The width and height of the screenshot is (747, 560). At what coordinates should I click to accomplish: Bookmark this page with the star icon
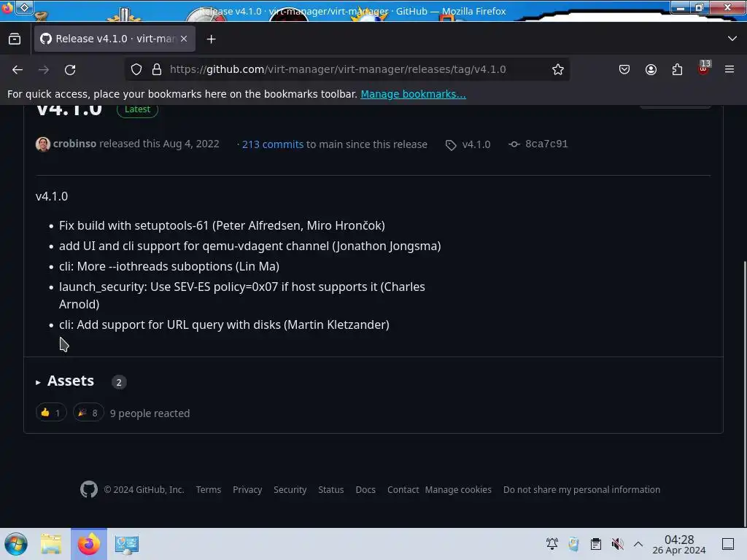click(558, 69)
